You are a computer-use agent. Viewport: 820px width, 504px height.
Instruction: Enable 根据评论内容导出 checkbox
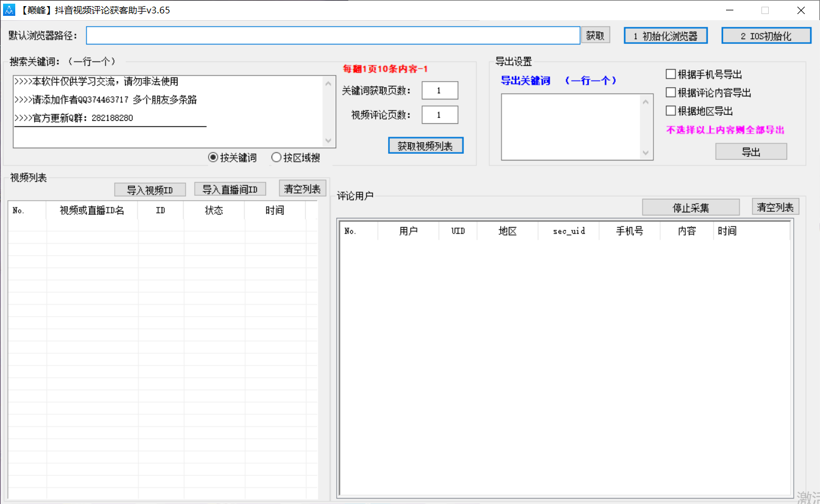(669, 92)
